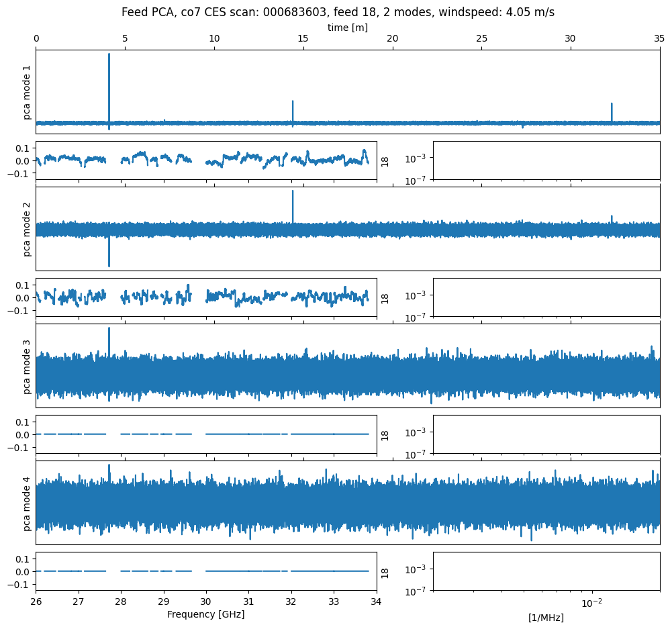Click the pca mode 1 spike near 32 minutes
The width and height of the screenshot is (672, 629).
coord(612,111)
